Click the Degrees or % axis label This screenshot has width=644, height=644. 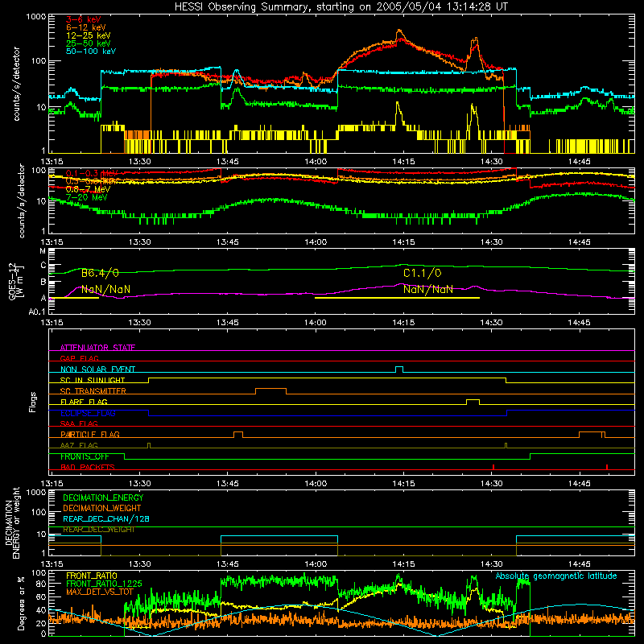tap(21, 603)
